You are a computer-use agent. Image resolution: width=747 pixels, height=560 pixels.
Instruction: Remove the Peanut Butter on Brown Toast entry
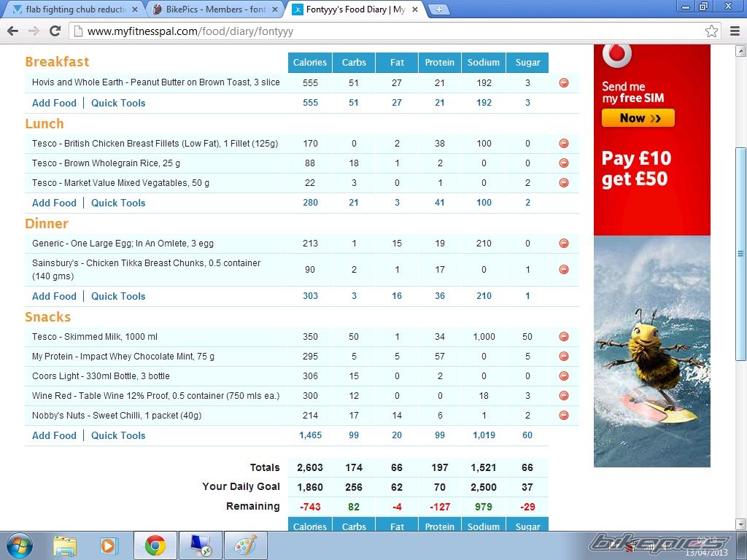564,83
